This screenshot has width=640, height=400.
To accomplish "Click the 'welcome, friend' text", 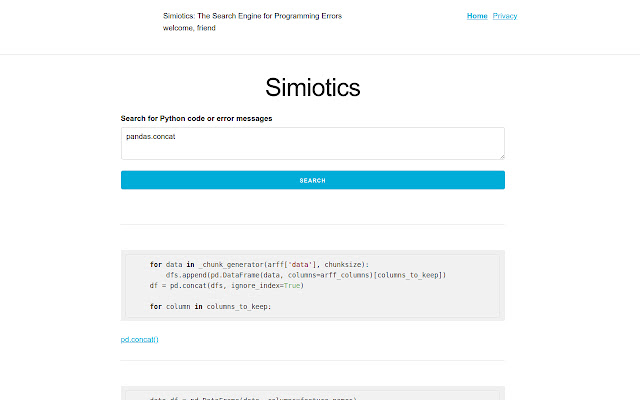I will coord(189,28).
